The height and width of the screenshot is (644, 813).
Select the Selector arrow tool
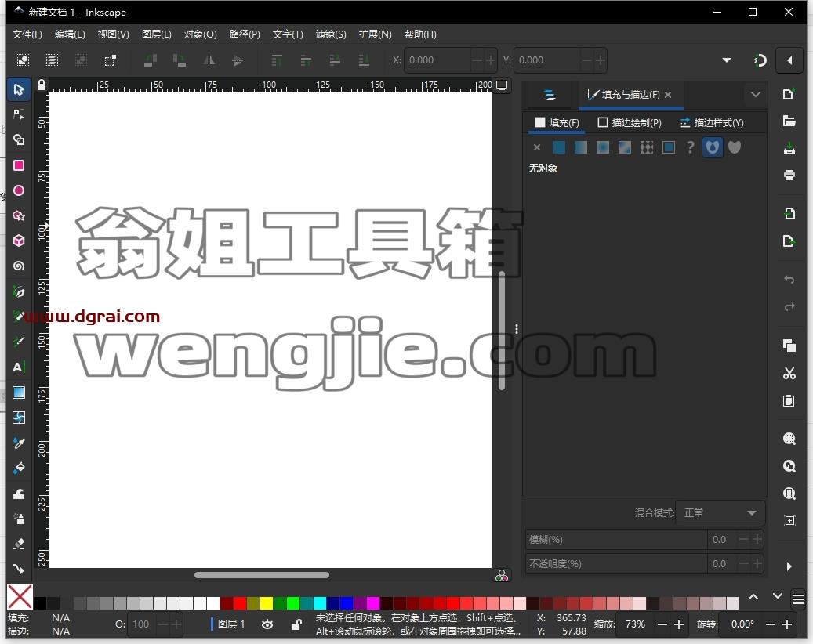tap(19, 89)
